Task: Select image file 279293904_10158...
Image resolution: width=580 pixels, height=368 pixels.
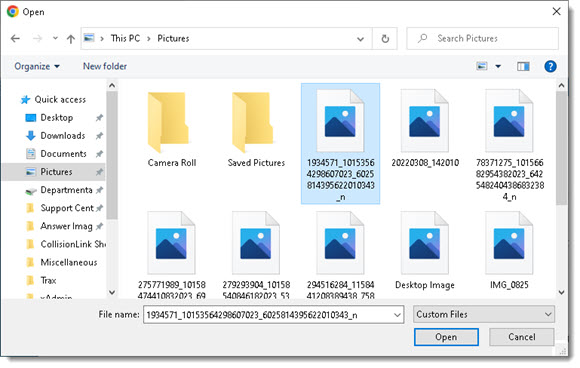Action: (256, 255)
